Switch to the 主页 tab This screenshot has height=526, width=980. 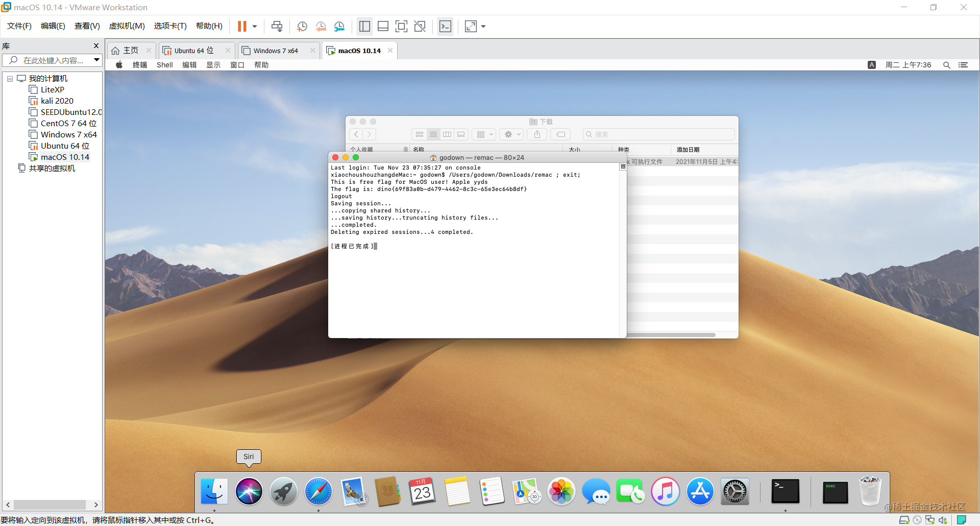click(x=131, y=51)
